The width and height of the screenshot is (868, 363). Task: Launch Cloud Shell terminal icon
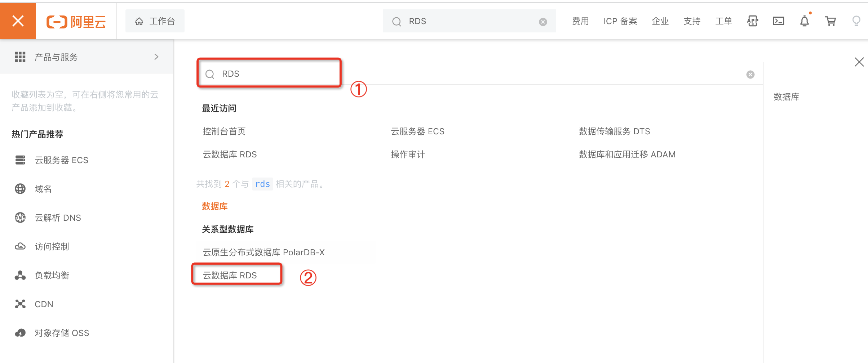point(779,21)
